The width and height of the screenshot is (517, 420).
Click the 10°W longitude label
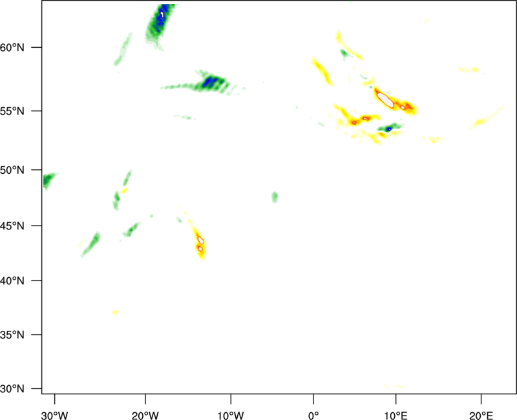[x=231, y=414]
